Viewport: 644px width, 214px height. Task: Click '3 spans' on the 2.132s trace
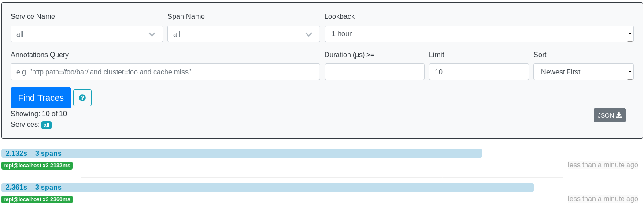pyautogui.click(x=48, y=153)
